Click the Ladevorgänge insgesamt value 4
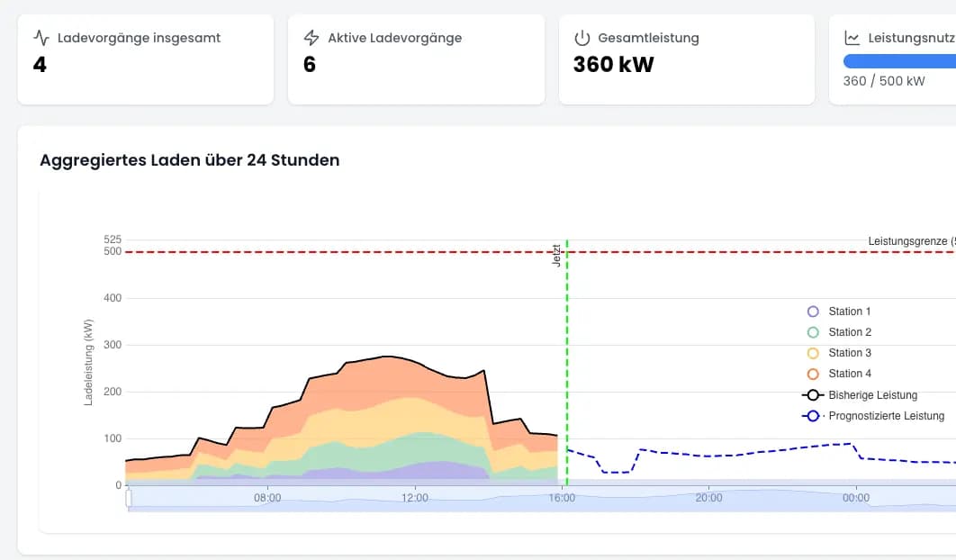 point(40,65)
